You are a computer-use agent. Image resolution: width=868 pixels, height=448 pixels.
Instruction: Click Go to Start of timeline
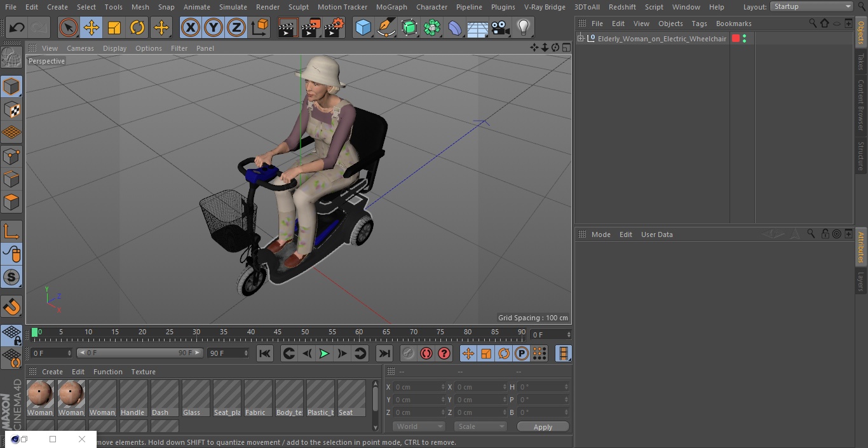[265, 353]
